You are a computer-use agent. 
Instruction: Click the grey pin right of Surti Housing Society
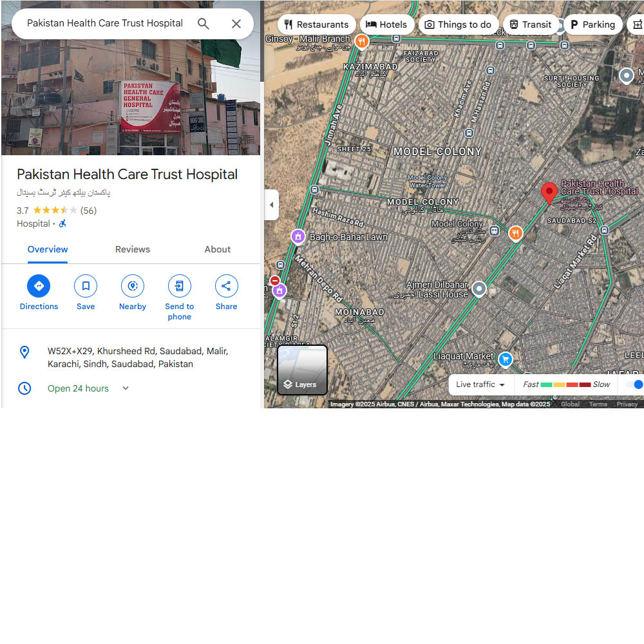[x=627, y=76]
